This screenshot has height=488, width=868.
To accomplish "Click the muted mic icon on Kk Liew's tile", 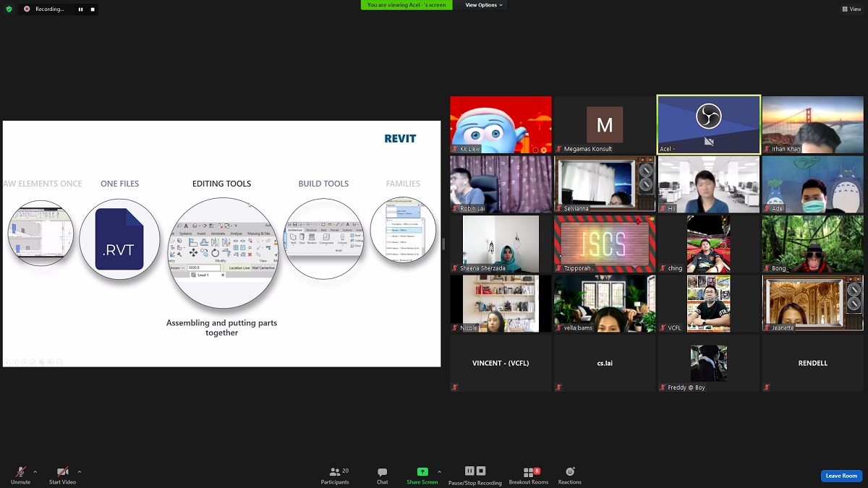I will pos(455,149).
